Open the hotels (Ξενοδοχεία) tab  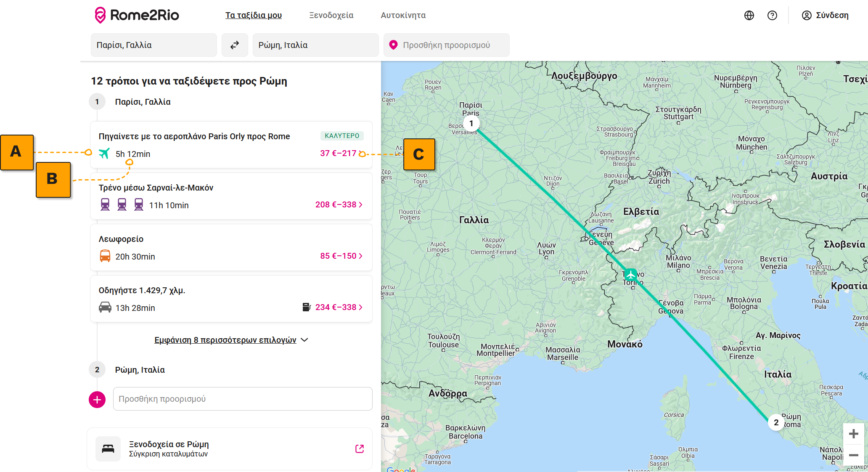click(x=331, y=16)
